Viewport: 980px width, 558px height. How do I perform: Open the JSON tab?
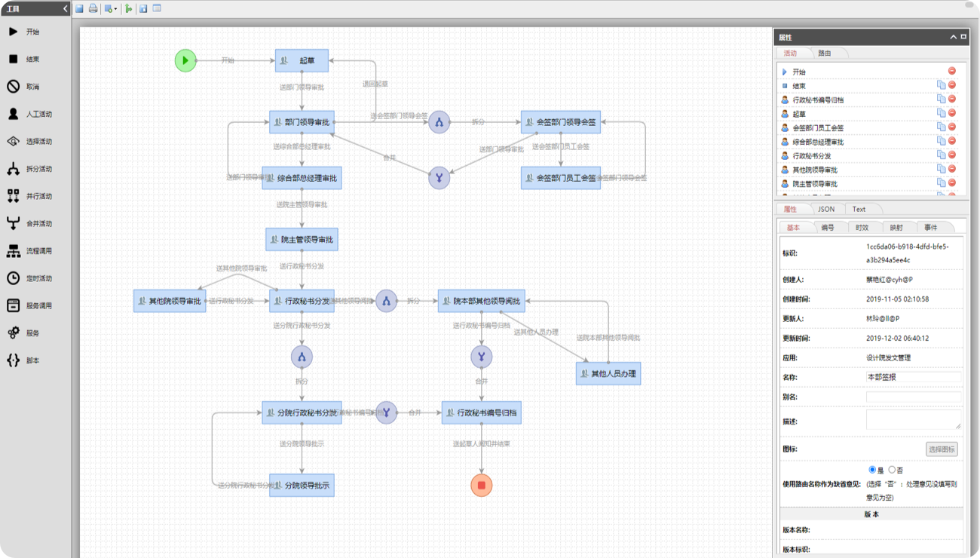tap(826, 209)
